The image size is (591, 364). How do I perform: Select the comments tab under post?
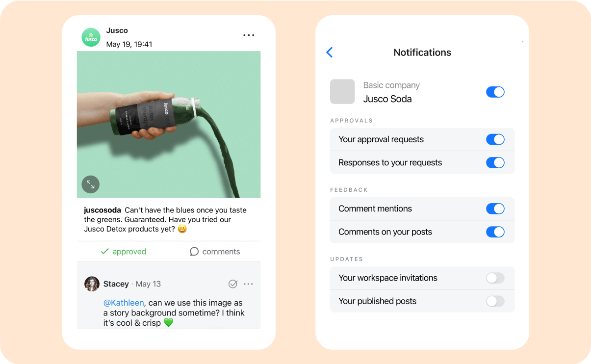tap(215, 251)
